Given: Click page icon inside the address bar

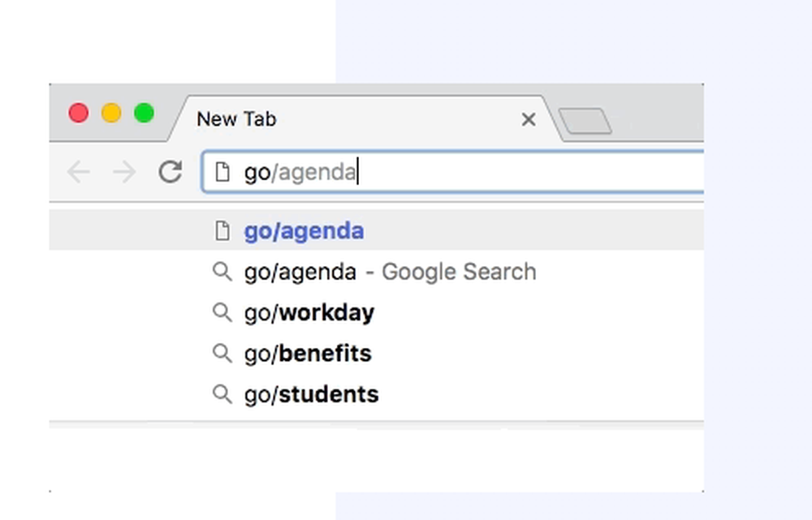Looking at the screenshot, I should 222,172.
